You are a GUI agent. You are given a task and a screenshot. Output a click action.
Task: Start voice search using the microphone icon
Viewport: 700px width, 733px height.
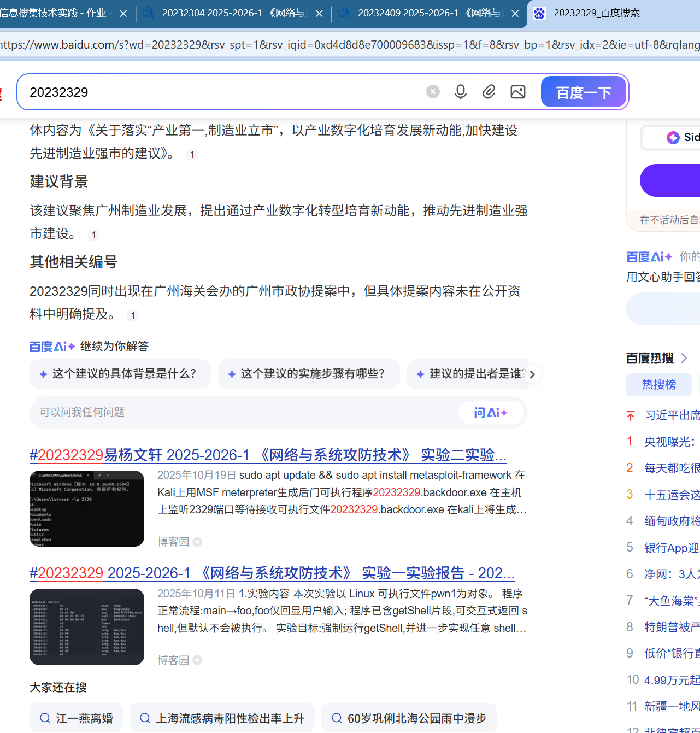coord(461,91)
